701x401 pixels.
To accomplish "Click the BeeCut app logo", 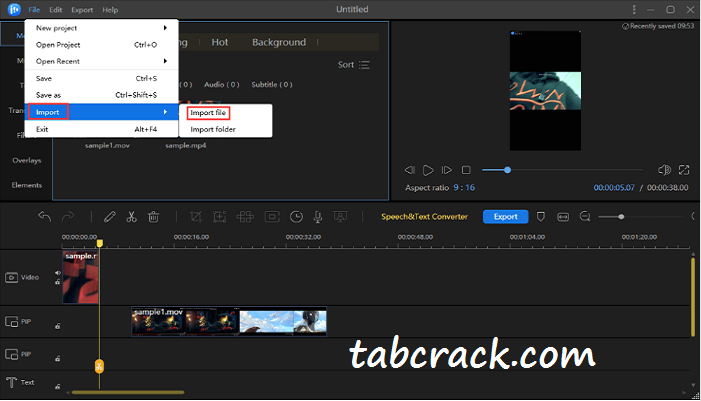I will point(14,9).
